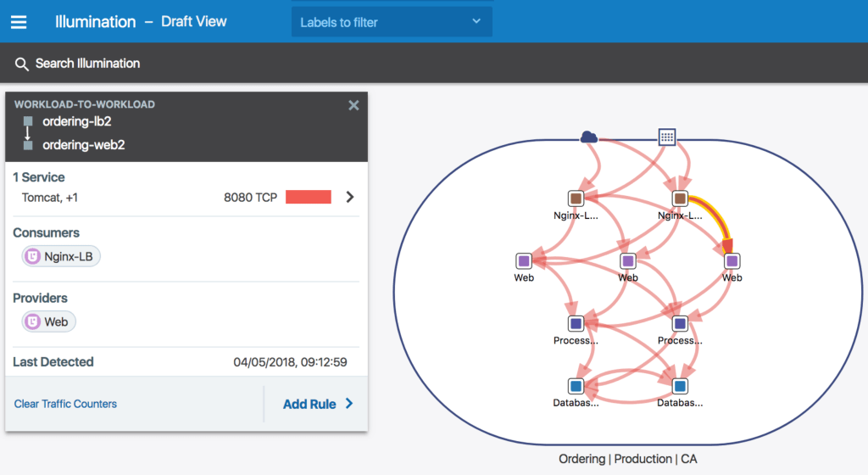Image resolution: width=868 pixels, height=475 pixels.
Task: Click the Clear Traffic Counters link
Action: click(65, 404)
